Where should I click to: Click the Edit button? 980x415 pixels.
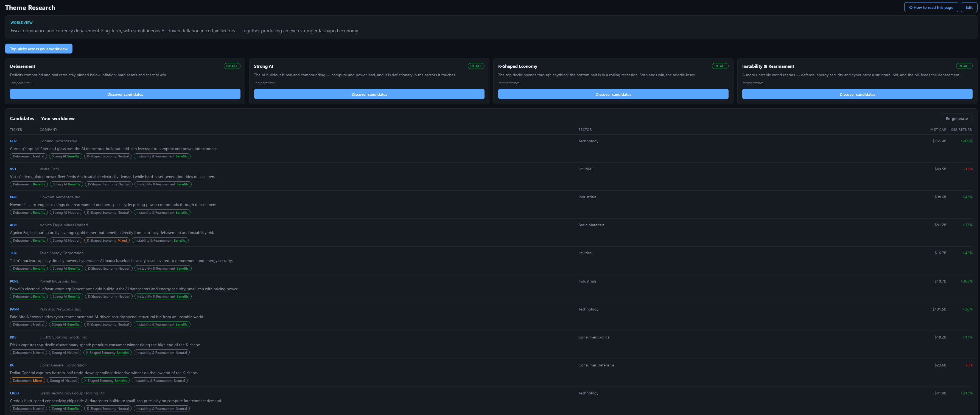(968, 7)
